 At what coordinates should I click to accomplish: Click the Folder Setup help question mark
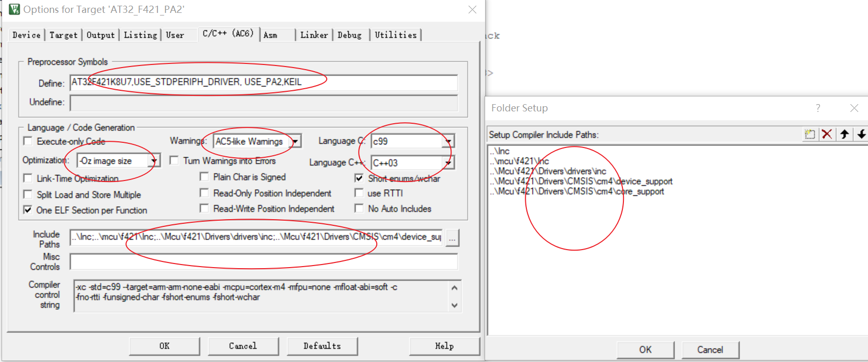coord(818,108)
